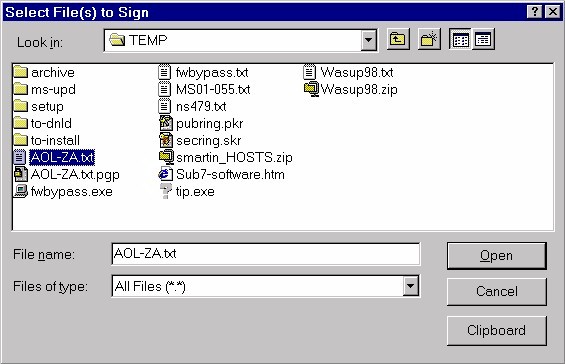Expand the Files of type dropdown
Image resolution: width=565 pixels, height=364 pixels.
(410, 286)
